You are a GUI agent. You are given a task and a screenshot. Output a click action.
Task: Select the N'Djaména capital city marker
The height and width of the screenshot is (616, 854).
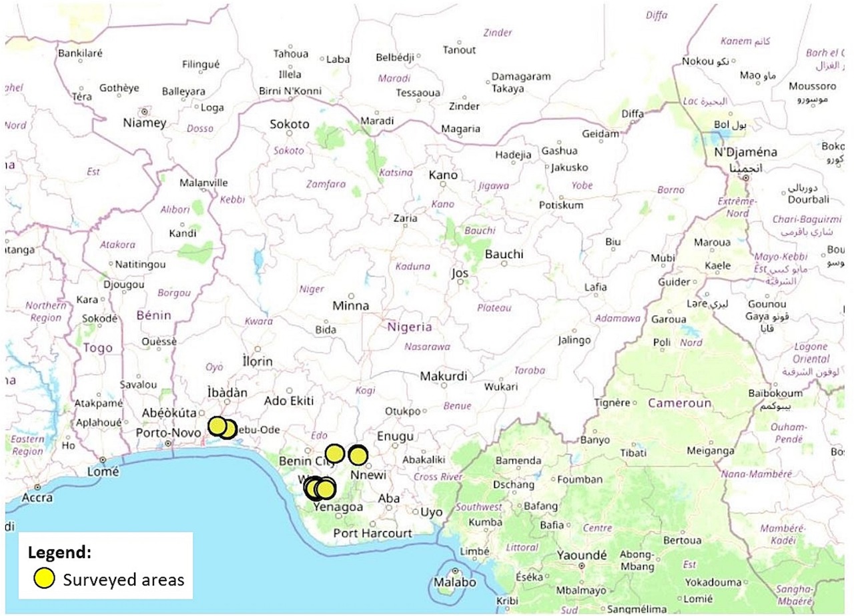(x=747, y=179)
